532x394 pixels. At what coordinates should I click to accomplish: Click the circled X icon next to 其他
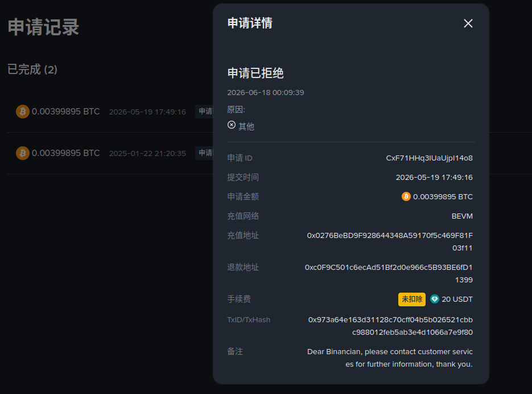coord(232,125)
